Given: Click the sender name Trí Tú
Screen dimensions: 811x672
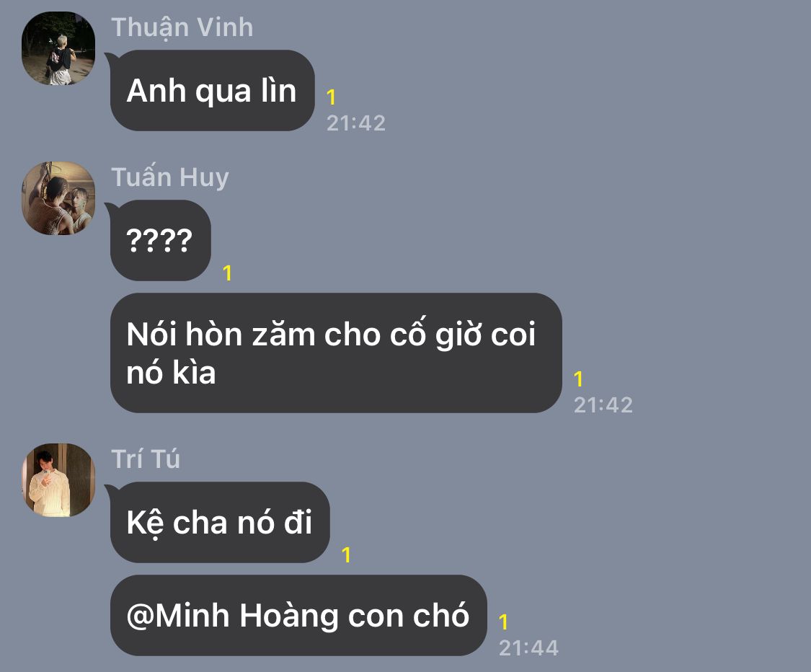Looking at the screenshot, I should pos(146,459).
